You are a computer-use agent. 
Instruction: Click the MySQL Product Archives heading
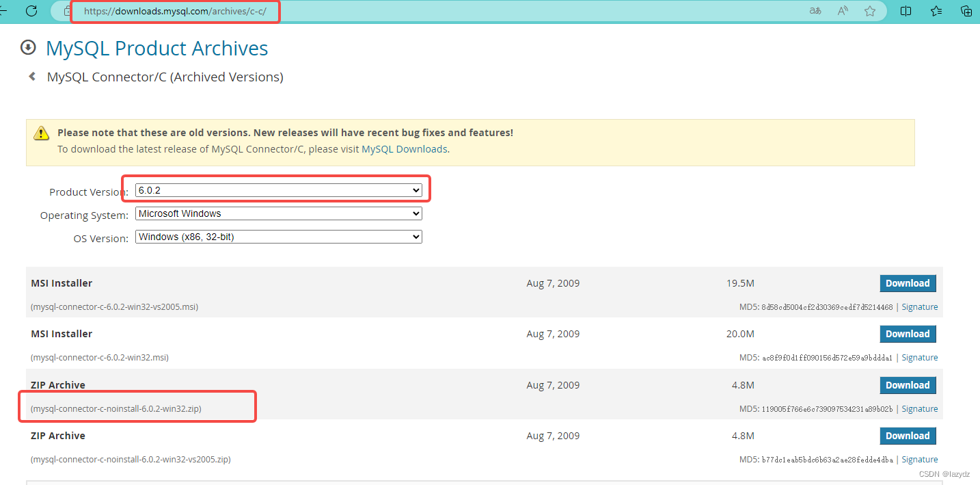coord(156,48)
